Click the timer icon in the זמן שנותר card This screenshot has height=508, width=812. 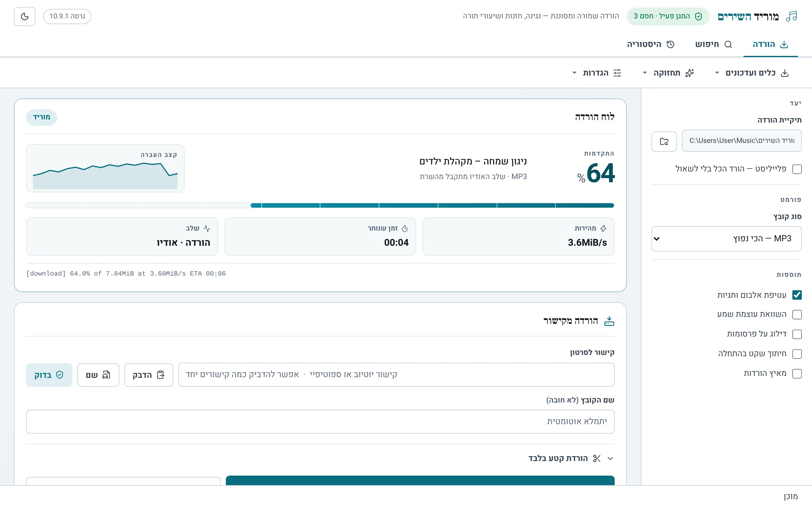pyautogui.click(x=405, y=229)
